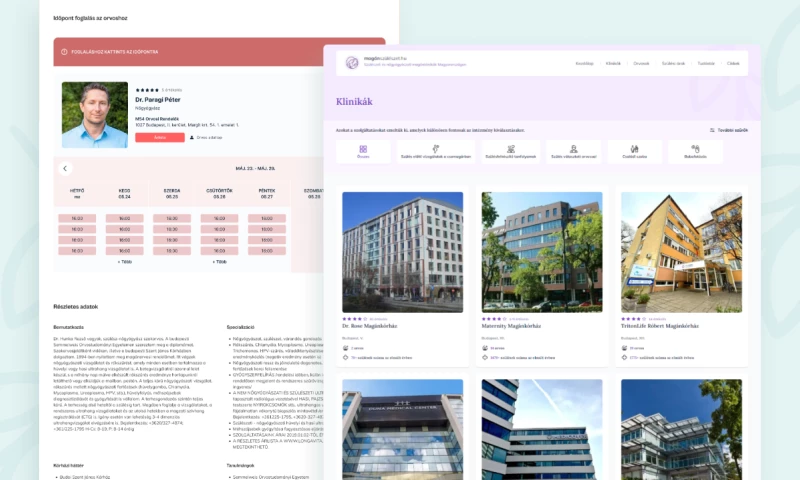The height and width of the screenshot is (480, 800).
Task: Click Dr. Paragi Péter's profile photo
Action: point(95,115)
